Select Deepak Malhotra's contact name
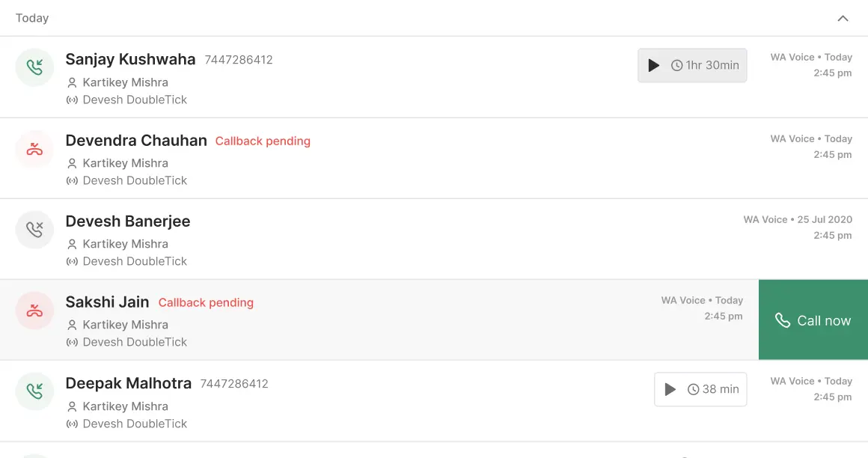 coord(129,383)
